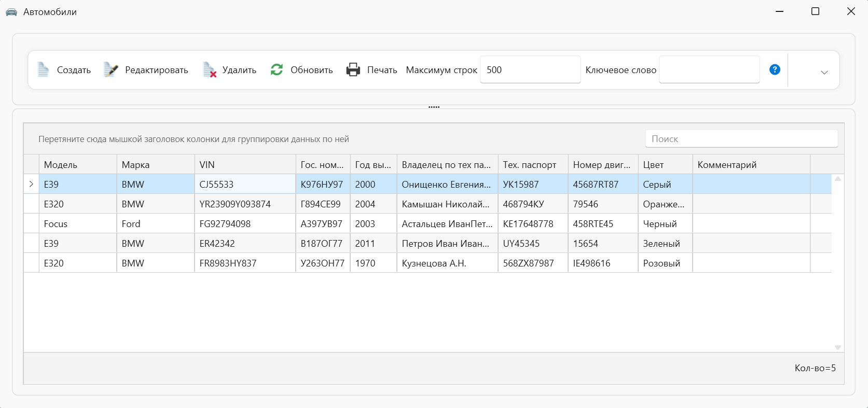Select passport cell KE17648778
Image resolution: width=868 pixels, height=408 pixels.
pyautogui.click(x=533, y=223)
